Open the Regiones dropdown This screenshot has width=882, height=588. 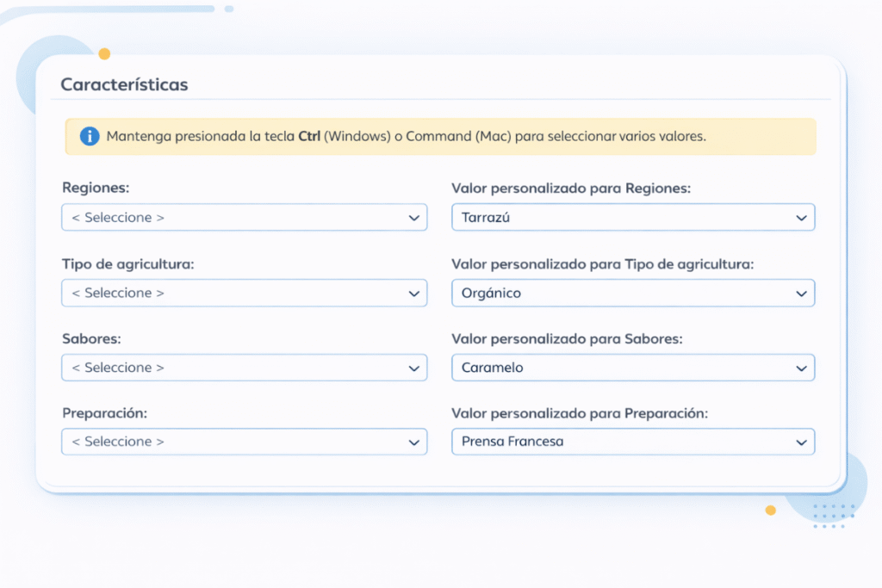[x=244, y=218]
